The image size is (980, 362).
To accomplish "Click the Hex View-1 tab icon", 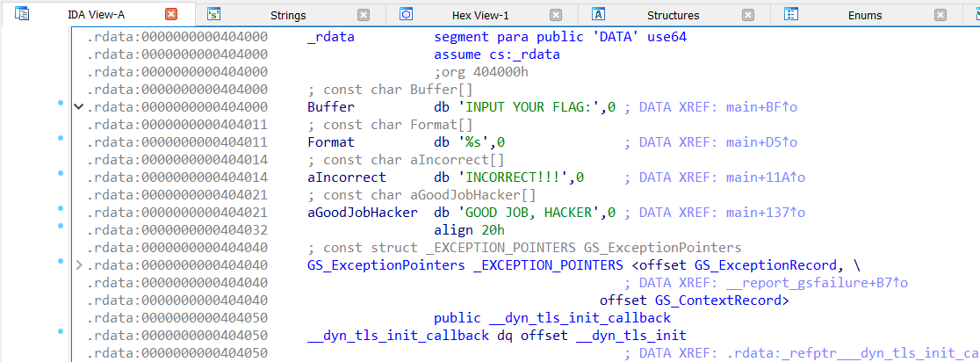I will click(x=407, y=14).
